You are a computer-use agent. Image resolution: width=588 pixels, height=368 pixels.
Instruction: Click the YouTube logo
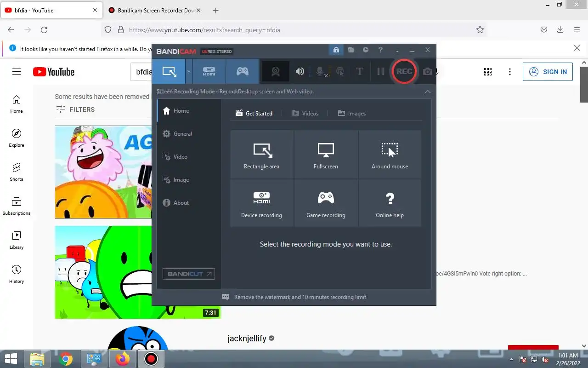(54, 72)
